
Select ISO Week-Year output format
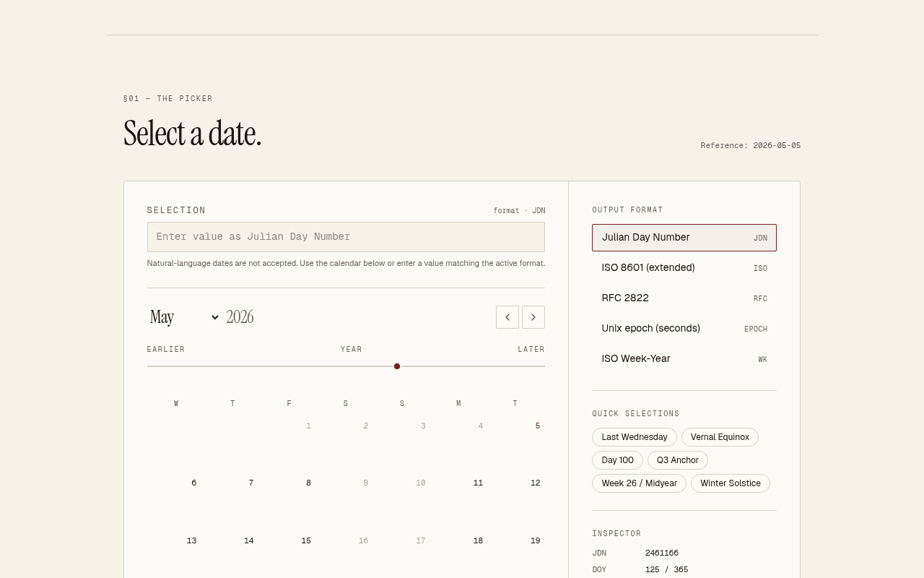click(684, 359)
